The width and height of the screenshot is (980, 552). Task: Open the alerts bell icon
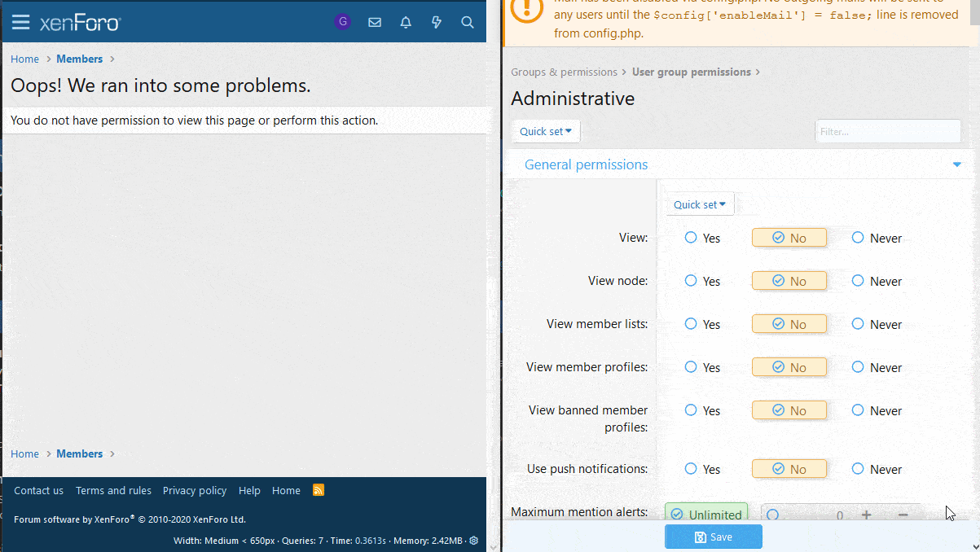point(406,22)
